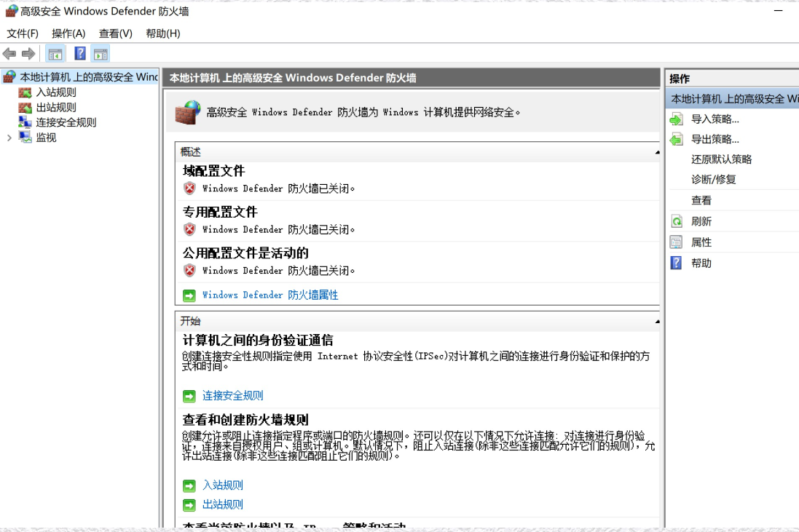This screenshot has height=532, width=799.
Task: Collapse the 概述 section arrow
Action: coord(657,152)
